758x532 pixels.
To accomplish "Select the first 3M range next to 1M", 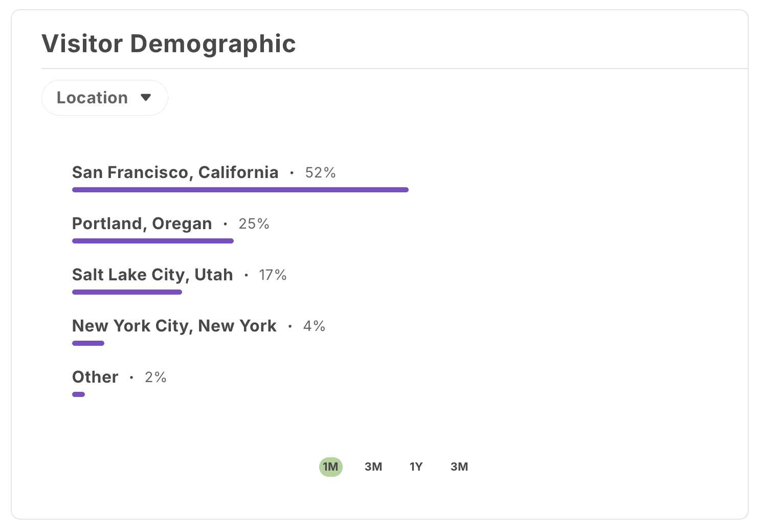I will tap(373, 467).
